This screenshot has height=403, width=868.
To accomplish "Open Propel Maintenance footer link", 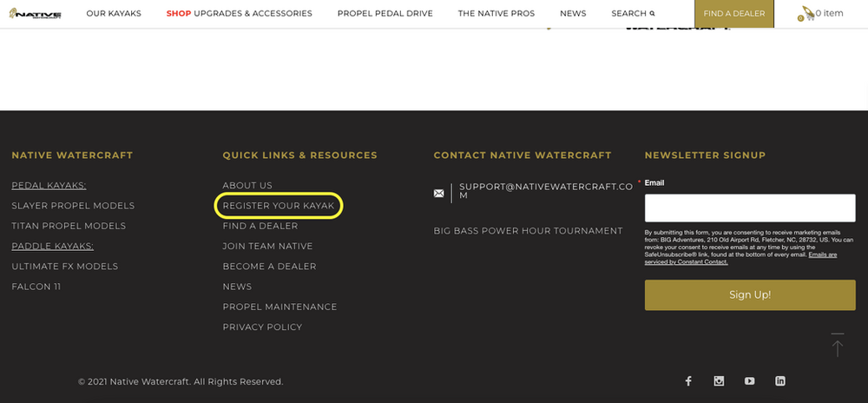I will tap(279, 307).
